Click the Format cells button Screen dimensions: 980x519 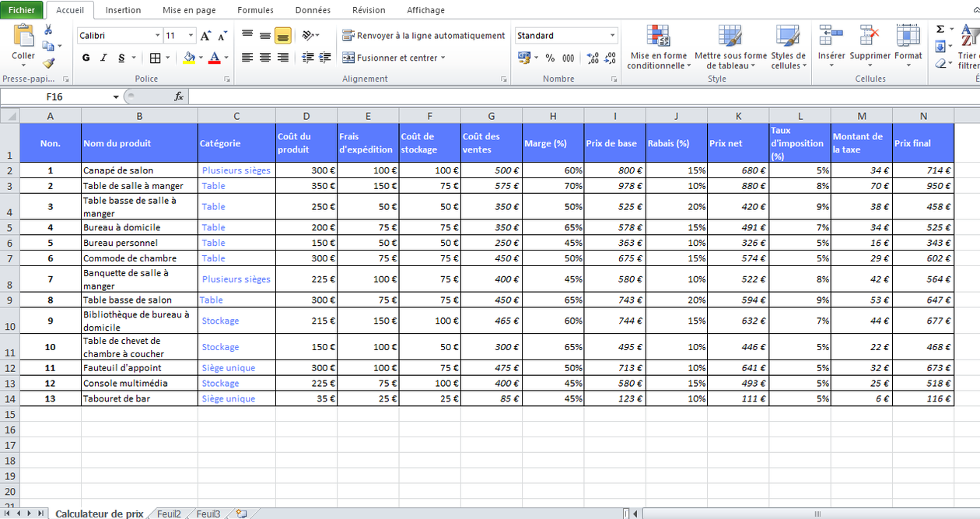[x=908, y=47]
